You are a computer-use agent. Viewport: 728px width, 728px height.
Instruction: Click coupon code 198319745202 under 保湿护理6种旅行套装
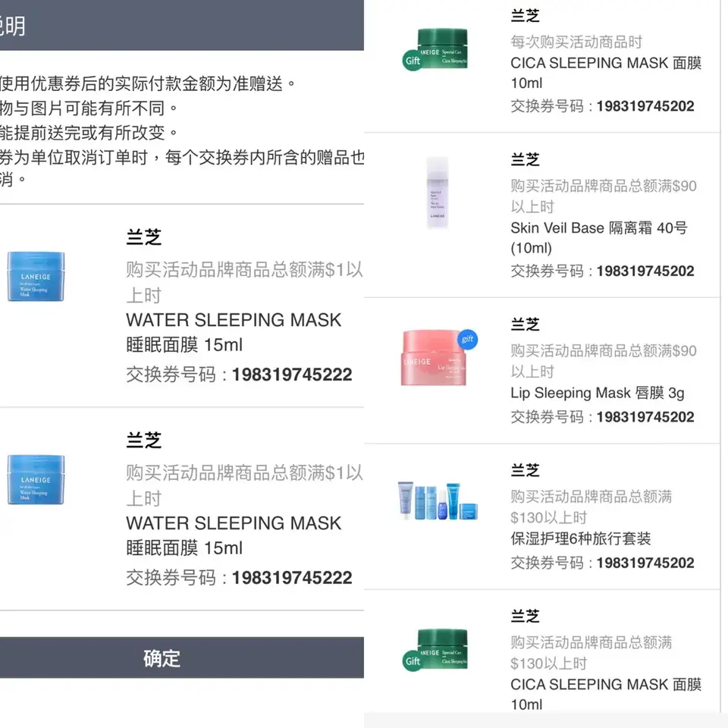tap(645, 563)
